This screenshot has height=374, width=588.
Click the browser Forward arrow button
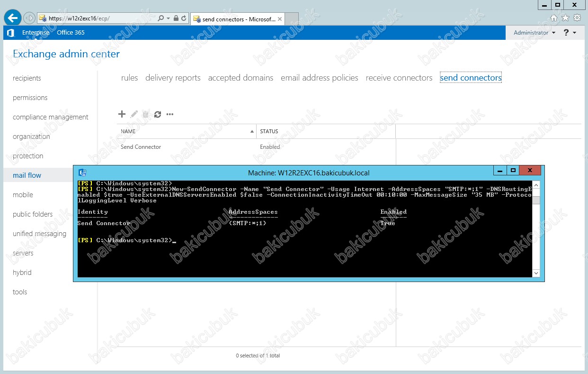pyautogui.click(x=29, y=18)
